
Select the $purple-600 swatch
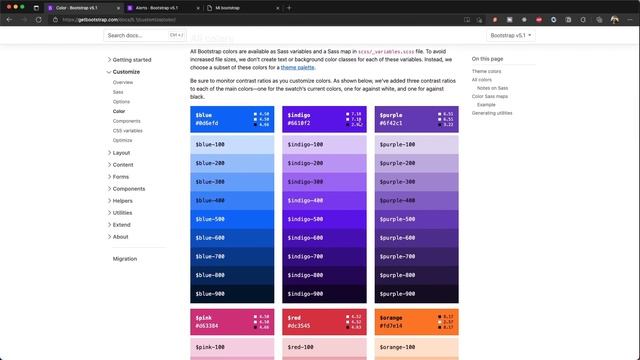pyautogui.click(x=417, y=238)
